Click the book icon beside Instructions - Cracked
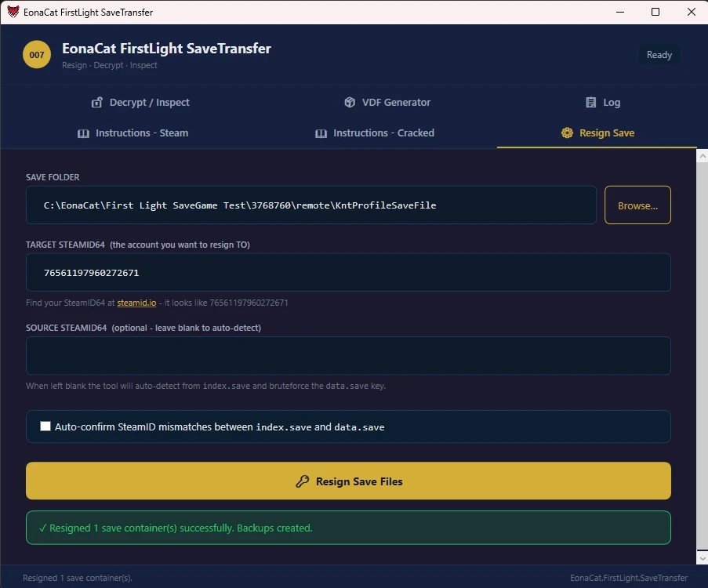The width and height of the screenshot is (708, 588). [321, 133]
